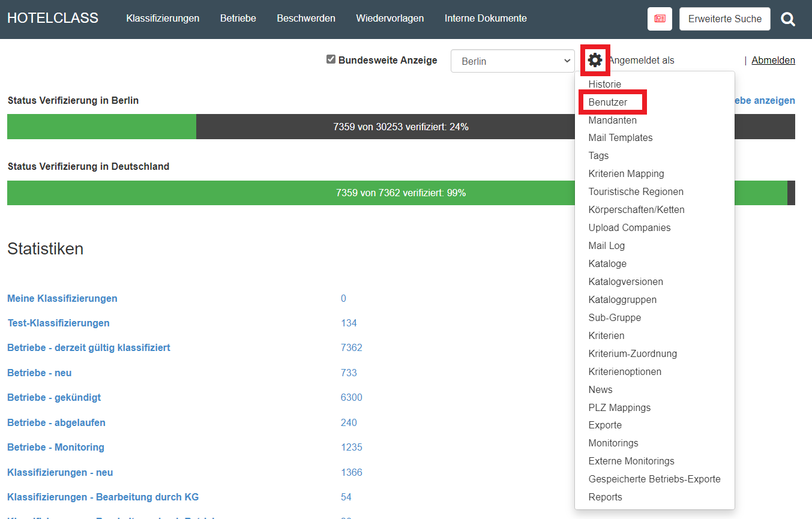
Task: Click the Berlin verification progress bar
Action: click(x=288, y=127)
